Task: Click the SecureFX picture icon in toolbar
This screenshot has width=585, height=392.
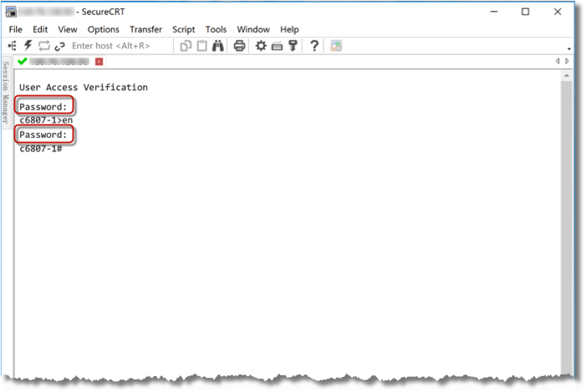Action: click(x=336, y=46)
